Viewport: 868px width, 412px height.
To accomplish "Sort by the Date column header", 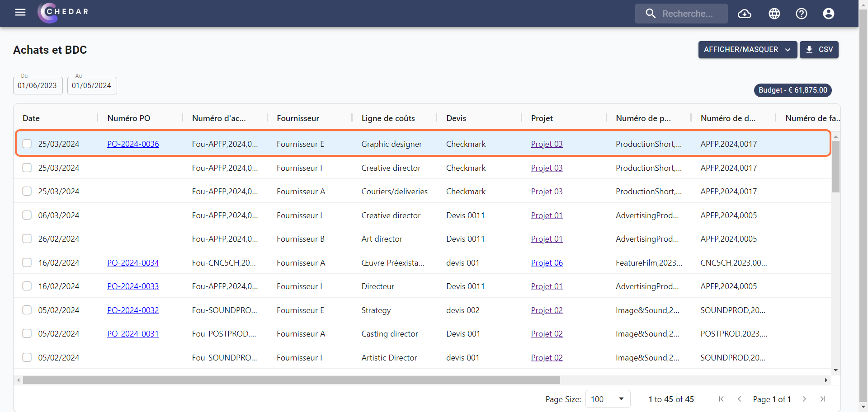I will [31, 118].
